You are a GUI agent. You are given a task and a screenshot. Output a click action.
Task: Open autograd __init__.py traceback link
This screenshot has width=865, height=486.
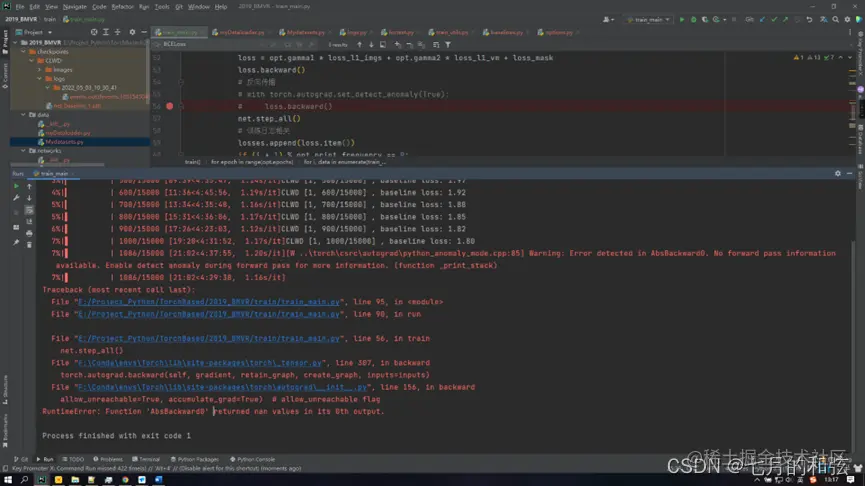point(222,387)
